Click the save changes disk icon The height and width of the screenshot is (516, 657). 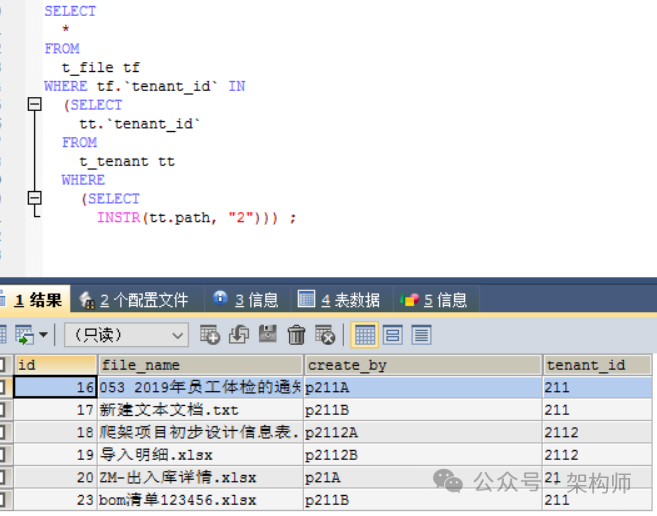[x=268, y=334]
